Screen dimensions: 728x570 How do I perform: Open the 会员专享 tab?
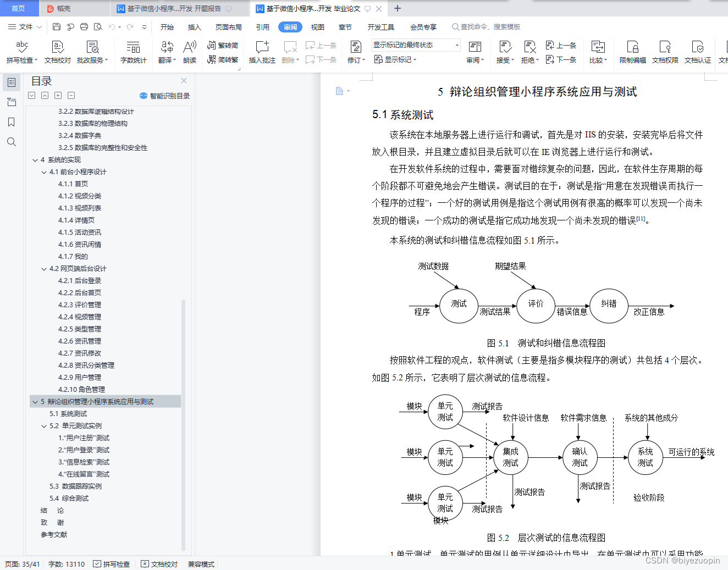pyautogui.click(x=423, y=27)
